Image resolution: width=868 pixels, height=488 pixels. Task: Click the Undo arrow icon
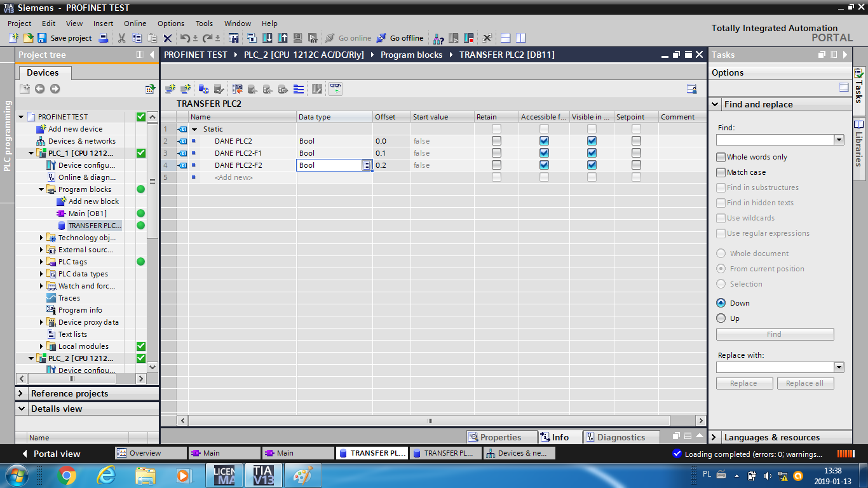pos(185,38)
